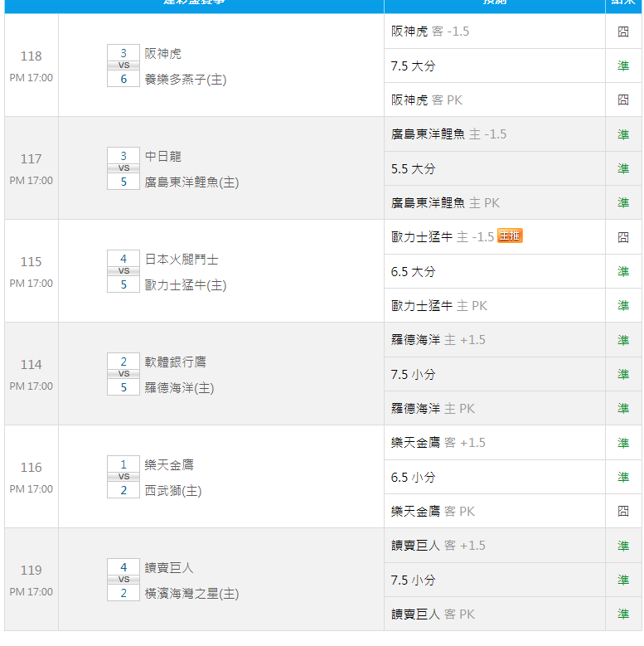This screenshot has height=646, width=644.
Task: Click 西武獅 score 2
Action: pyautogui.click(x=123, y=490)
